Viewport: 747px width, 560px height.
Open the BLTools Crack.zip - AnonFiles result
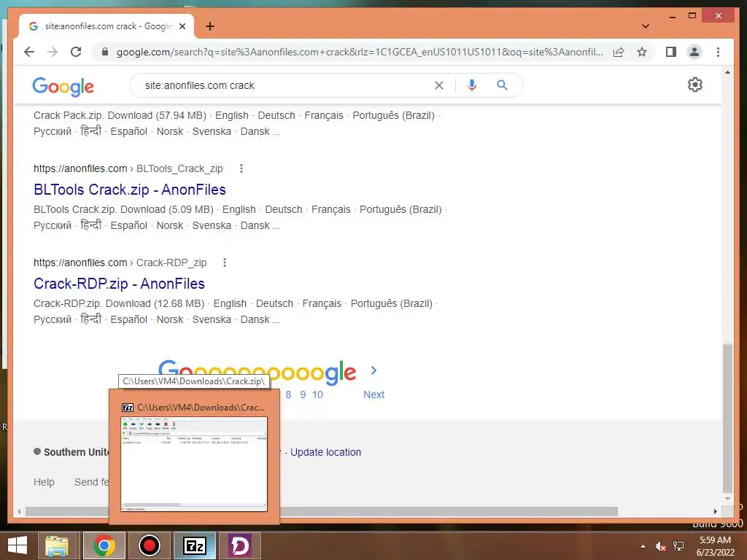[130, 190]
